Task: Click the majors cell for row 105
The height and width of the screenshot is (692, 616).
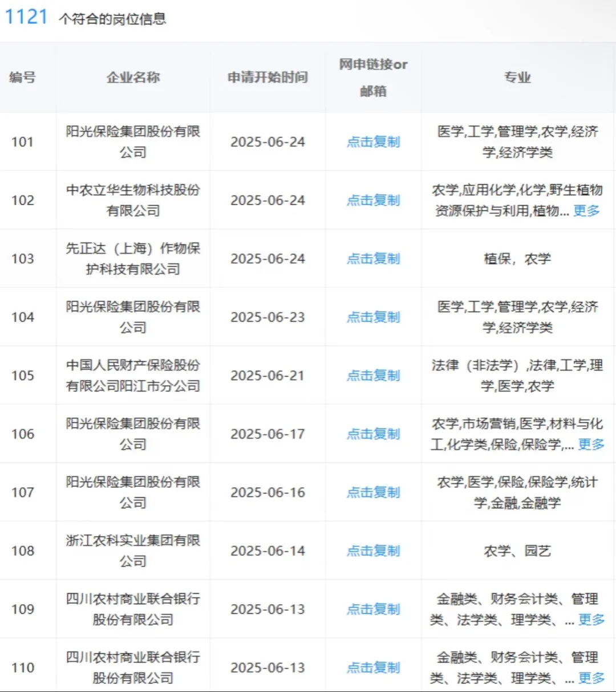Action: pos(518,376)
